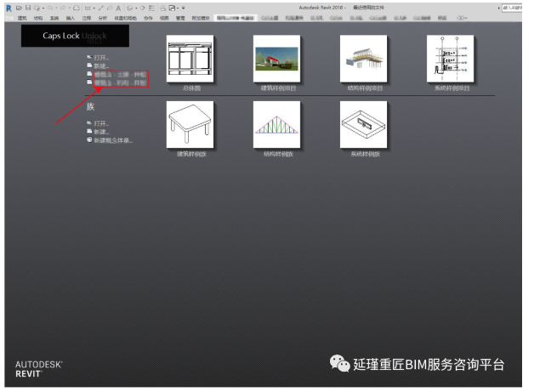Screen dimensions: 534x392
Task: Open the 建筑 ribbon tab
Action: pos(22,18)
